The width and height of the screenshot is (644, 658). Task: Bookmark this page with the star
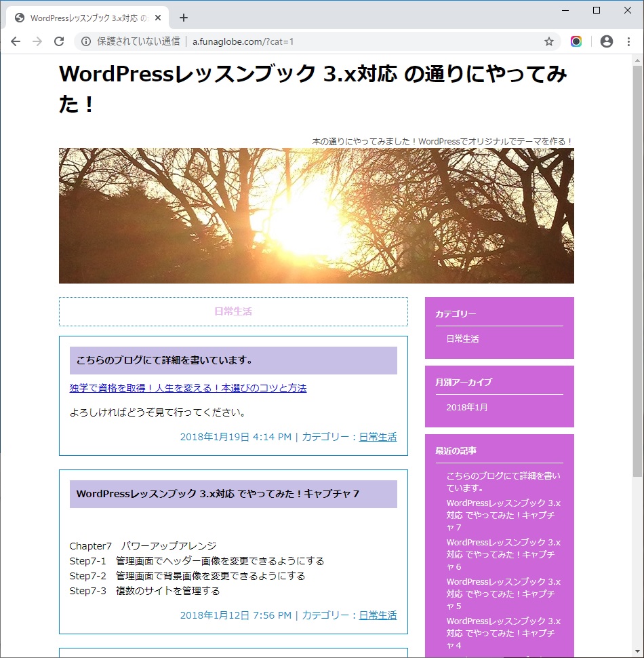[x=549, y=41]
